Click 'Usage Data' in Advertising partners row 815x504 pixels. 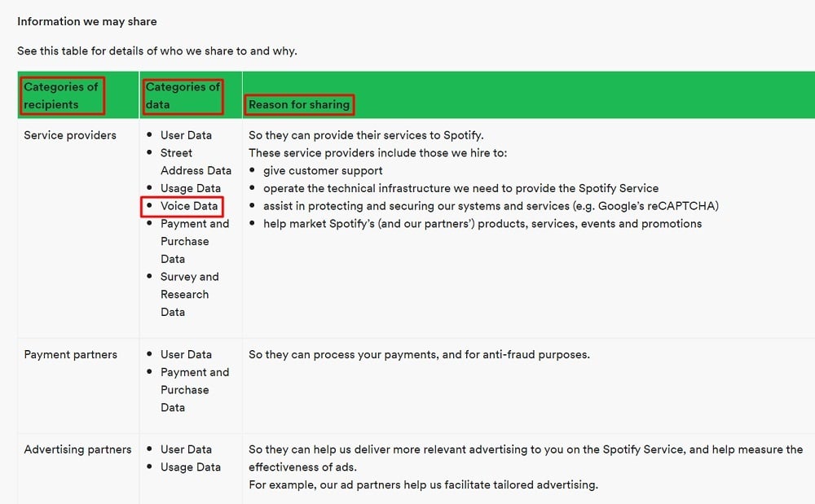click(x=191, y=467)
